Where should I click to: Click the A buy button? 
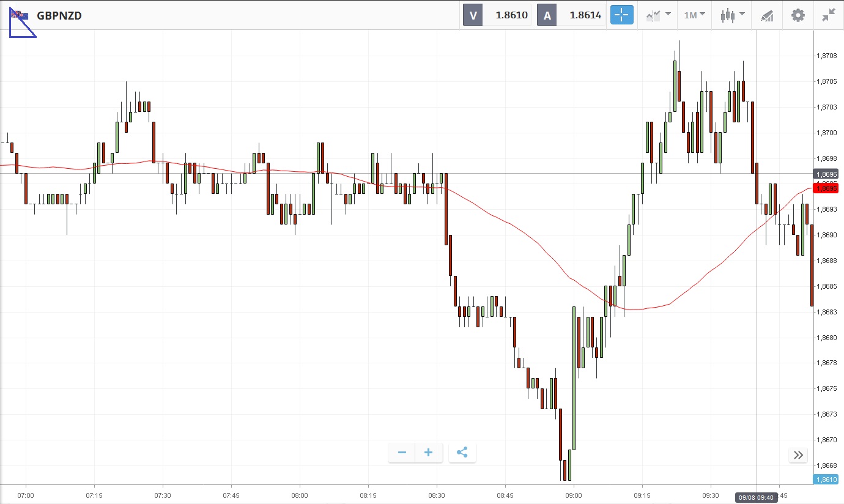(x=547, y=15)
